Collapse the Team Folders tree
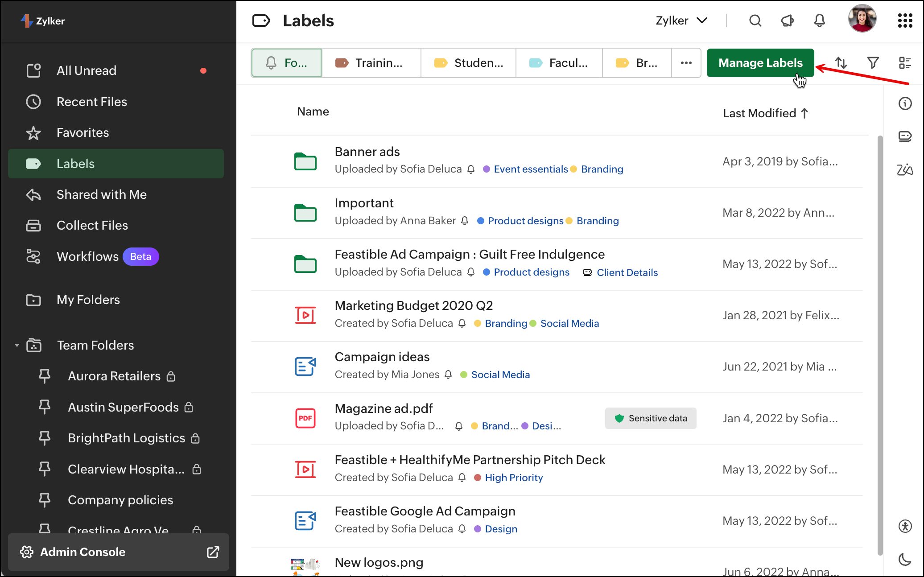This screenshot has width=924, height=577. 17,345
